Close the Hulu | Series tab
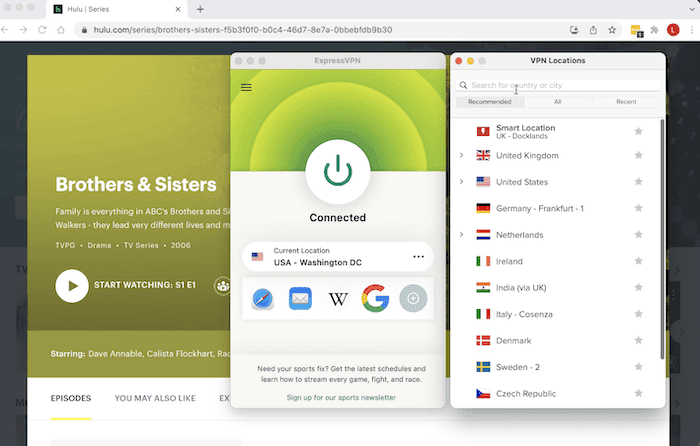Viewport: 700px width, 446px height. [x=178, y=9]
